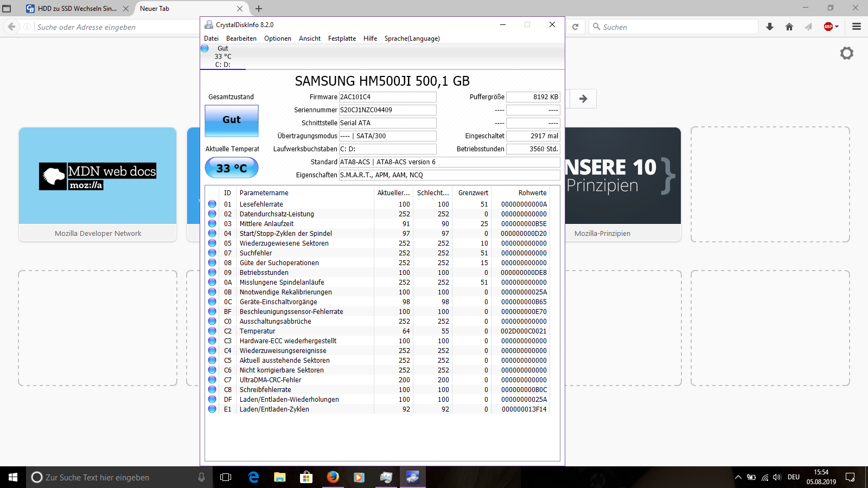Sort by Parametername column header

305,193
